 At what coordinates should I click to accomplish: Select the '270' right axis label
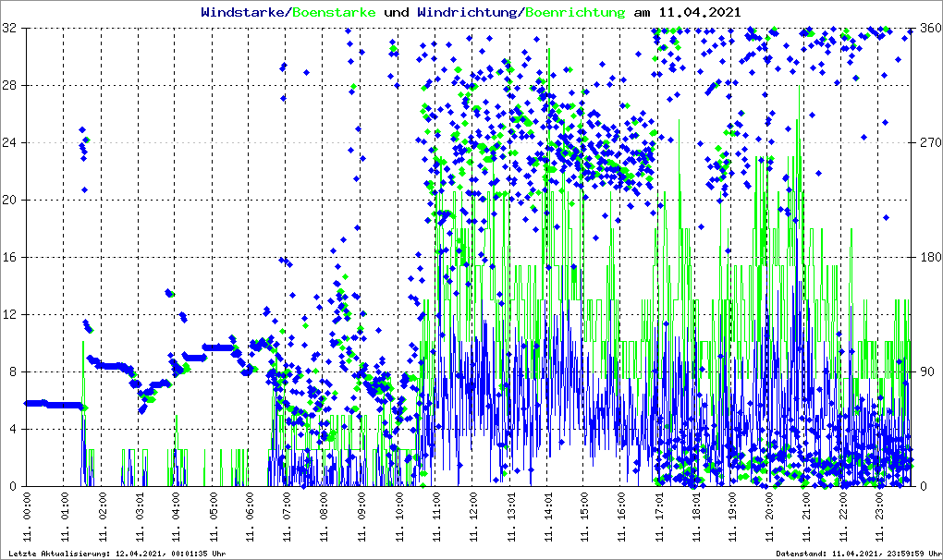927,143
